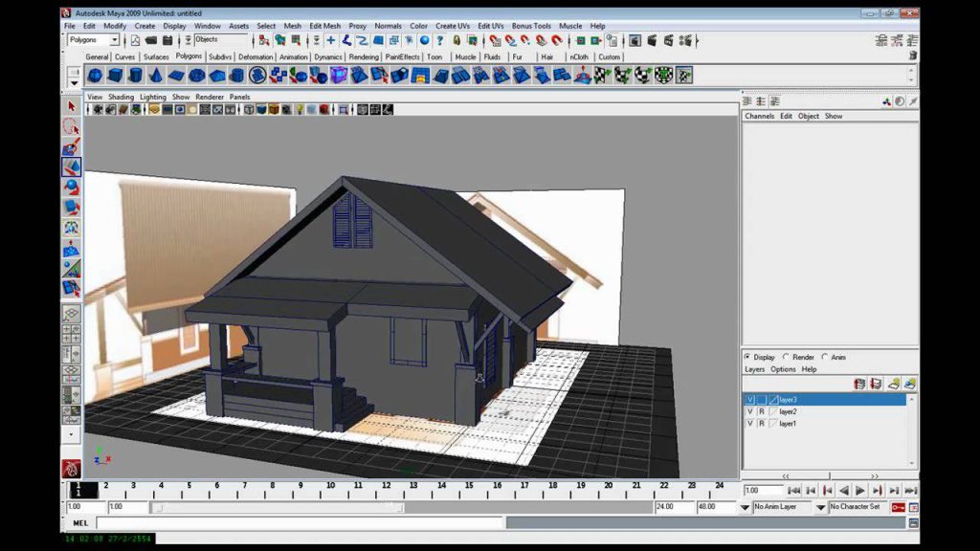Step forward one key
Screen dimensions: 980x551
click(x=878, y=491)
